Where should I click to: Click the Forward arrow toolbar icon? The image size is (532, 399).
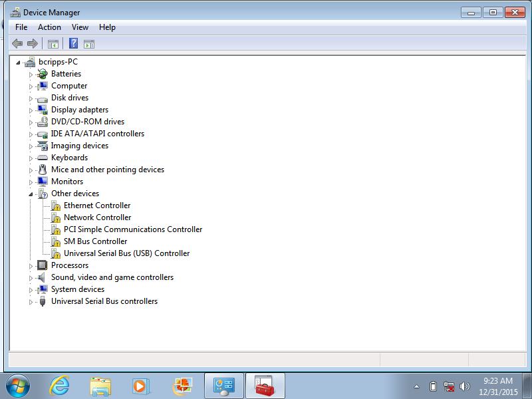pyautogui.click(x=33, y=43)
